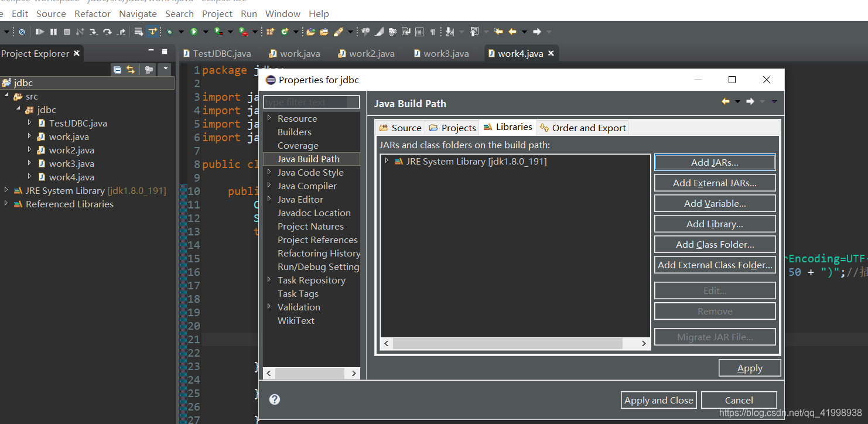Screen dimensions: 868x424
Task: Click the Back navigation arrow in main toolbar
Action: point(512,32)
